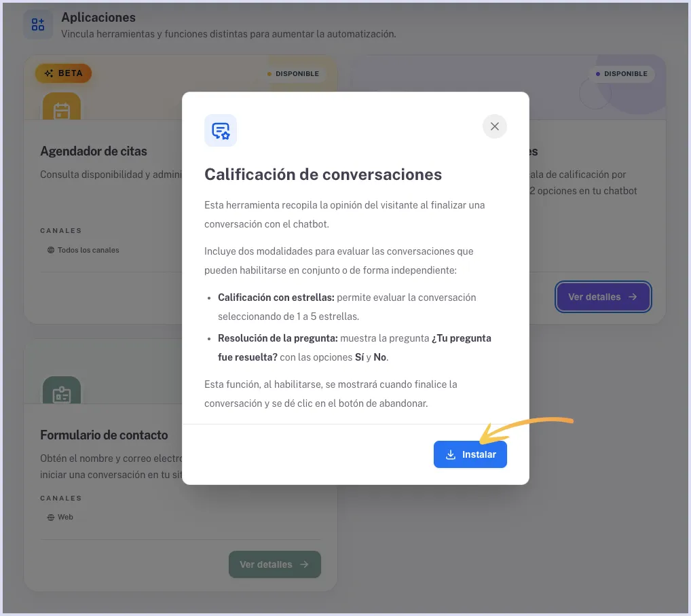Click the globe icon beside Todos los canales
691x616 pixels.
[x=51, y=250]
